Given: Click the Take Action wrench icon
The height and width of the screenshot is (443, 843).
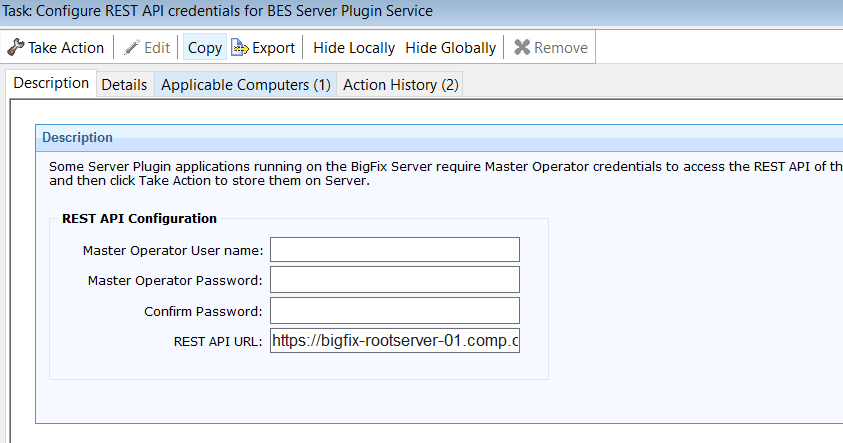Looking at the screenshot, I should click(16, 48).
